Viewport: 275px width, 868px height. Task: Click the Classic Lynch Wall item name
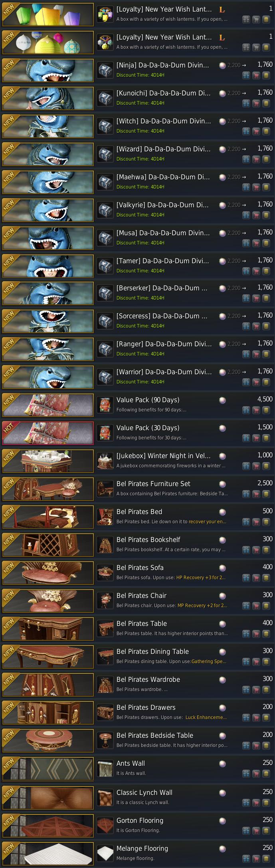click(144, 793)
